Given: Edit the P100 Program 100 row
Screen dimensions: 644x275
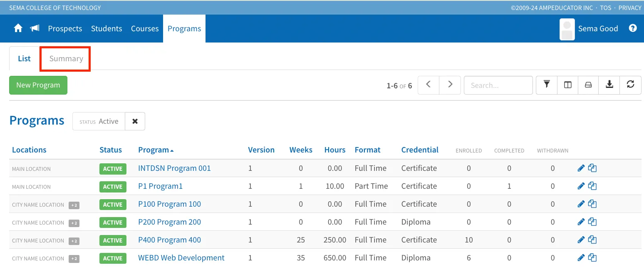Looking at the screenshot, I should click(x=581, y=204).
